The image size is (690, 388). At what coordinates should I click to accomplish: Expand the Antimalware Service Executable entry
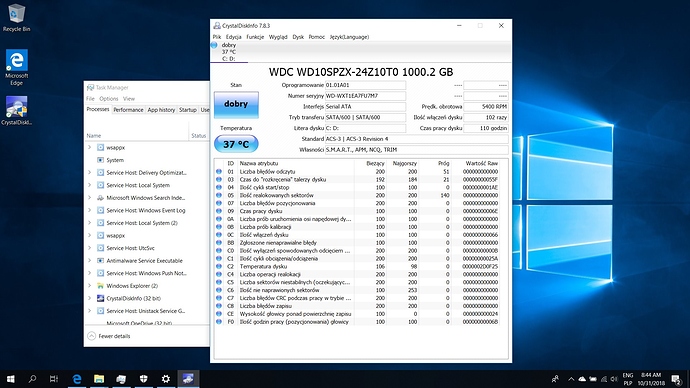90,260
